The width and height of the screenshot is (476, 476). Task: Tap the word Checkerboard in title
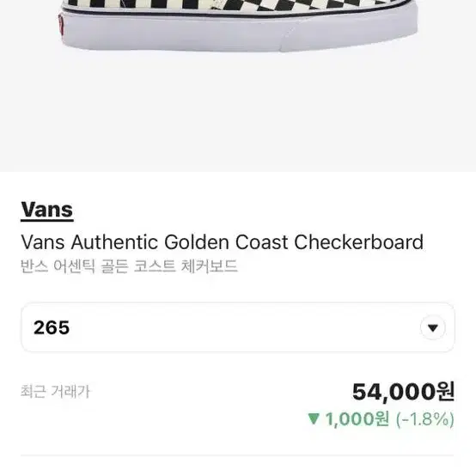(359, 242)
